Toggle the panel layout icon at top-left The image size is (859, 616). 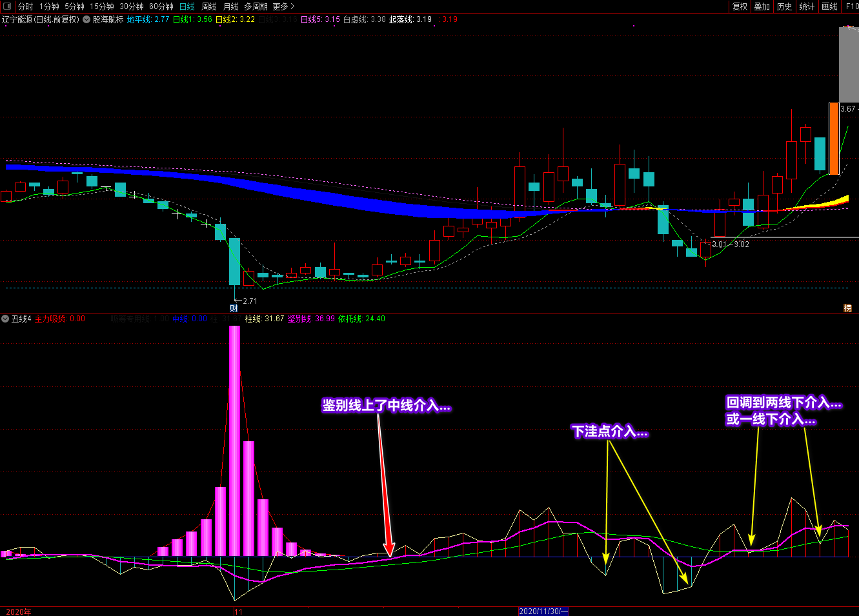tap(7, 6)
